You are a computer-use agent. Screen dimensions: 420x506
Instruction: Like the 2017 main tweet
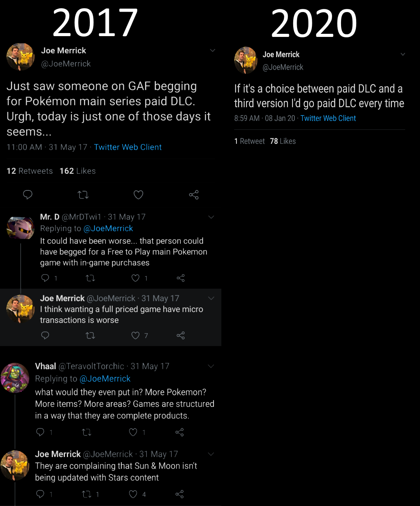138,195
